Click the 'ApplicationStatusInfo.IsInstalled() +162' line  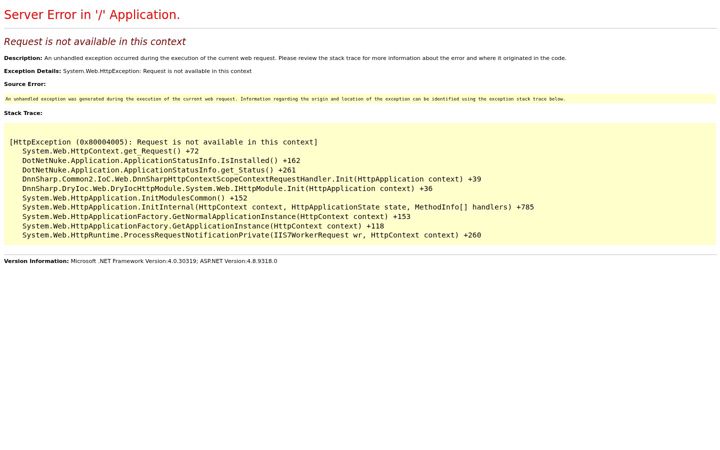pos(161,160)
